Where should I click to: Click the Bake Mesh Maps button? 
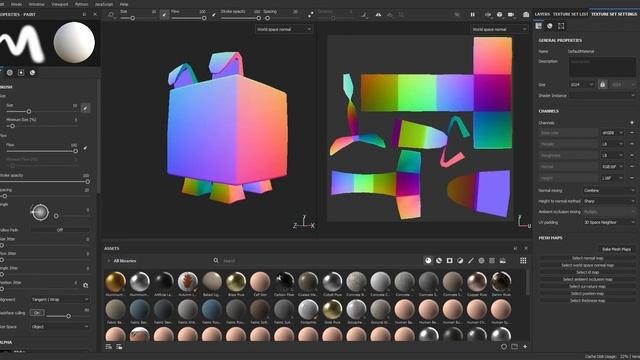tap(616, 249)
